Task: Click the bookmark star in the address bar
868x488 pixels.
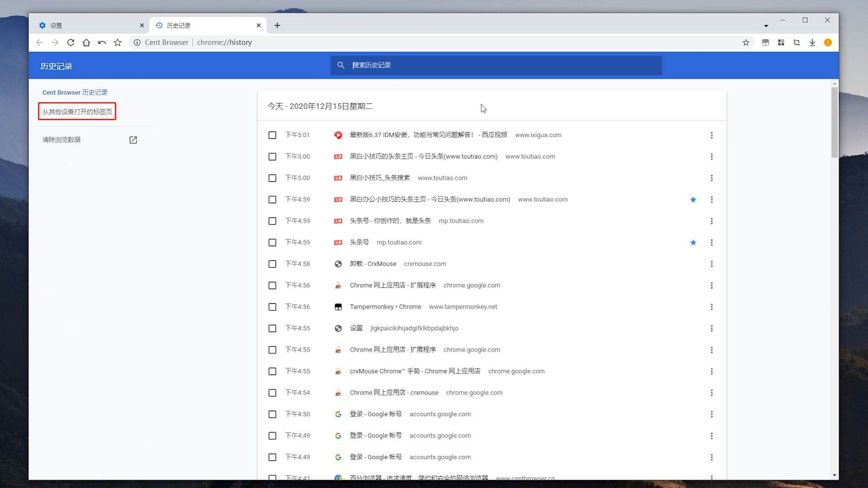Action: point(745,42)
